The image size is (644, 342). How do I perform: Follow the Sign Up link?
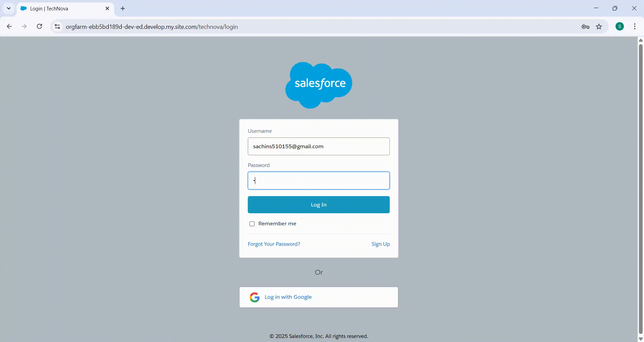[x=380, y=244]
